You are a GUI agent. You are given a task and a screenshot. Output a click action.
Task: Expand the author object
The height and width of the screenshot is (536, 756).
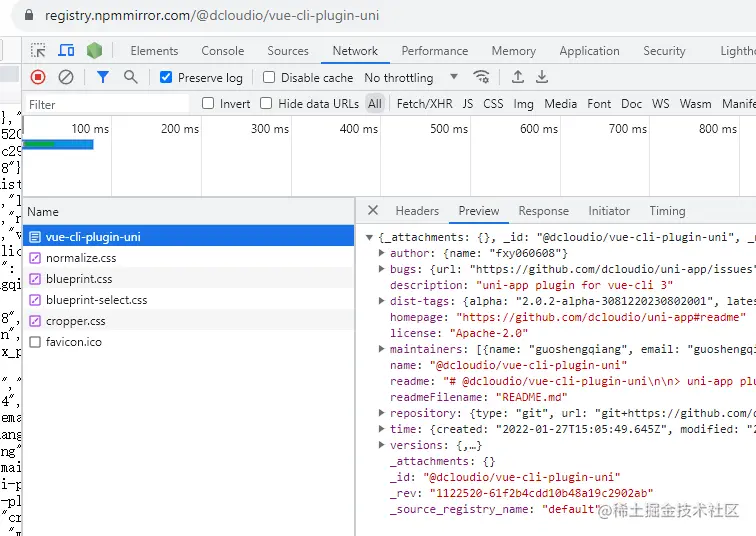(x=381, y=253)
